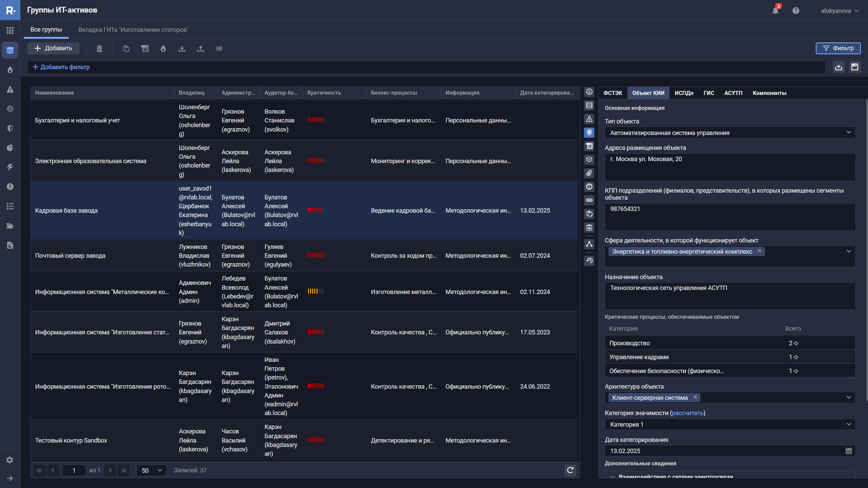The image size is (868, 488).
Task: Click the download import icon in toolbar
Action: click(x=182, y=48)
